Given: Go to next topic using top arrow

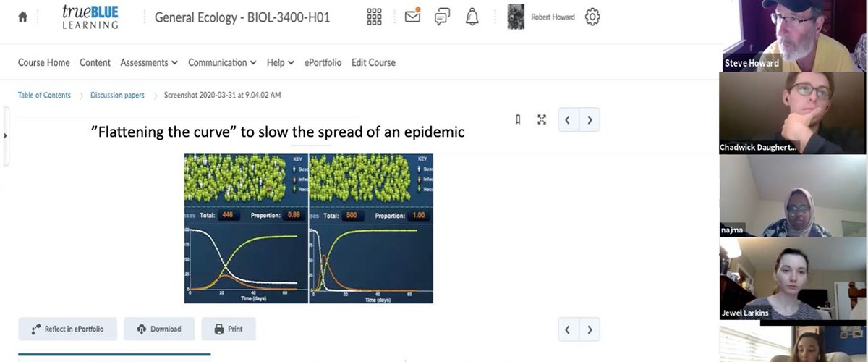Looking at the screenshot, I should pos(590,120).
